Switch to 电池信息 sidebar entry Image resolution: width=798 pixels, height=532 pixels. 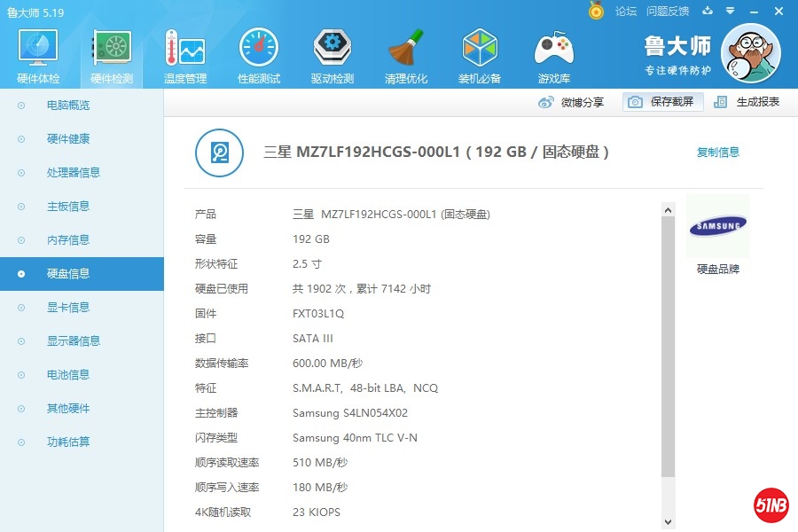68,375
